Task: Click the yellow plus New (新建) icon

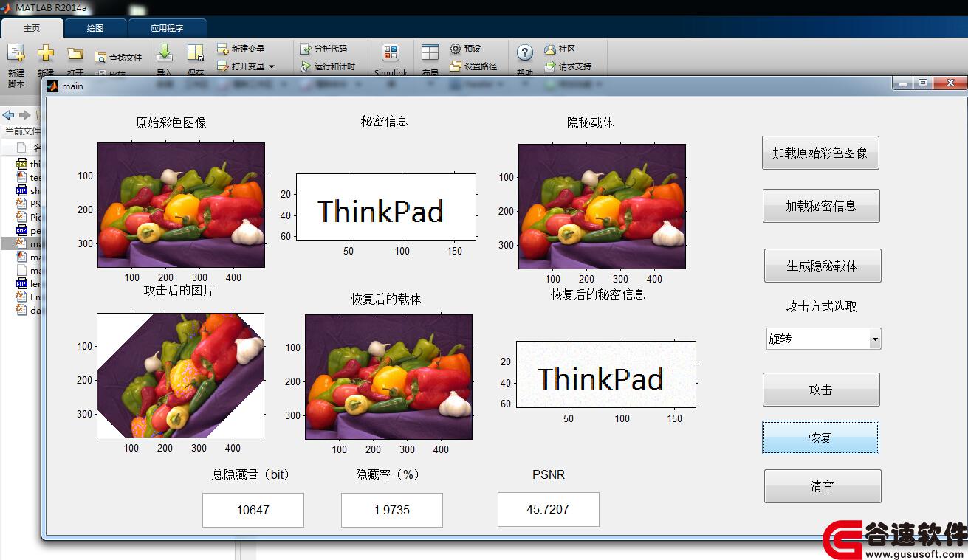Action: click(x=46, y=53)
